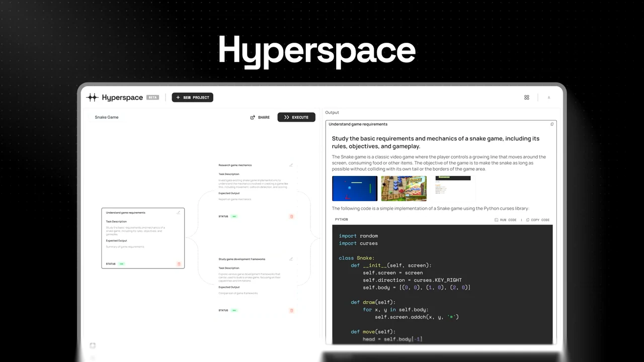
Task: Click the Snake Game project name field
Action: (107, 117)
